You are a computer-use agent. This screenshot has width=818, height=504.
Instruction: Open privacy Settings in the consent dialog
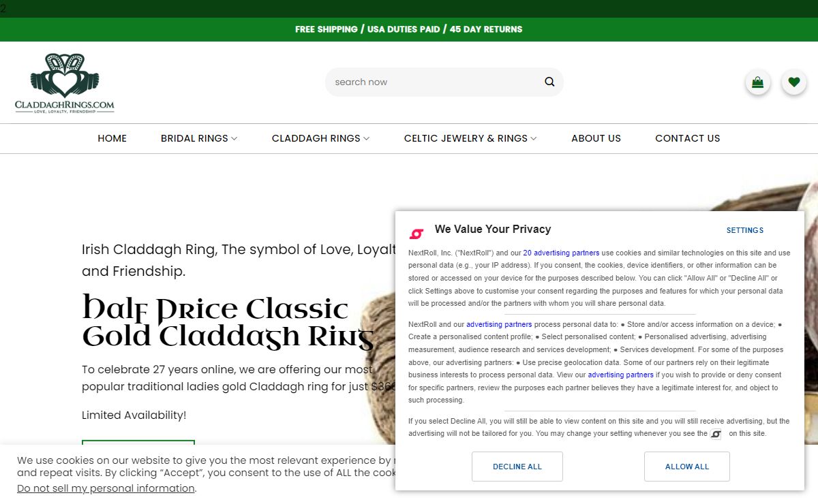tap(745, 230)
